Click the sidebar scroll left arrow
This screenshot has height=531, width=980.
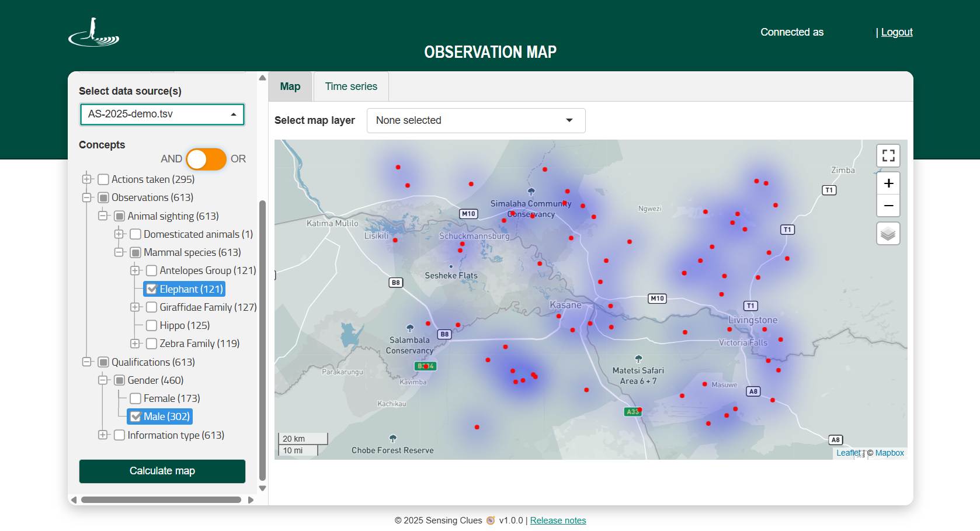(x=74, y=500)
